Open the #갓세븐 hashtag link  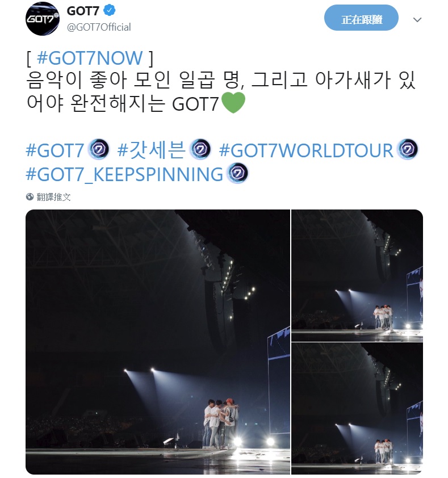click(x=151, y=150)
